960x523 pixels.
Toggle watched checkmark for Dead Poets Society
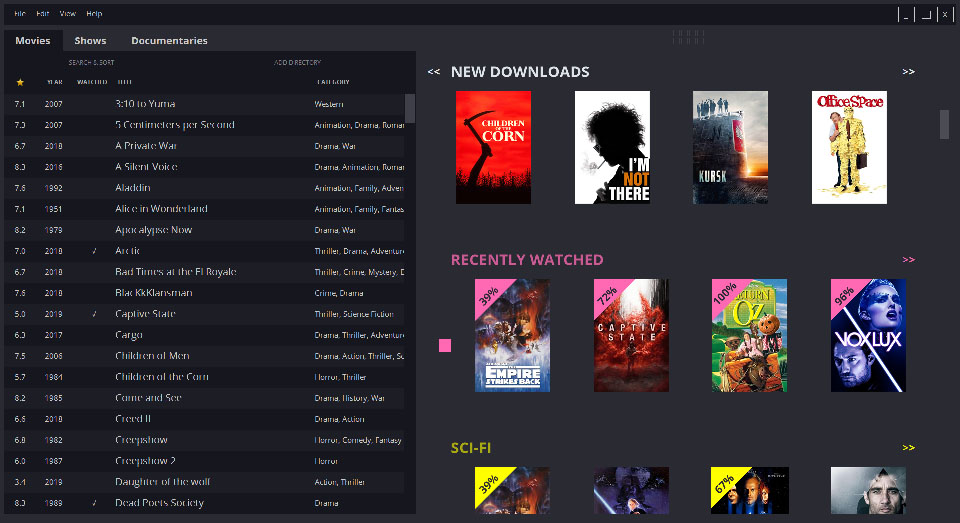94,503
